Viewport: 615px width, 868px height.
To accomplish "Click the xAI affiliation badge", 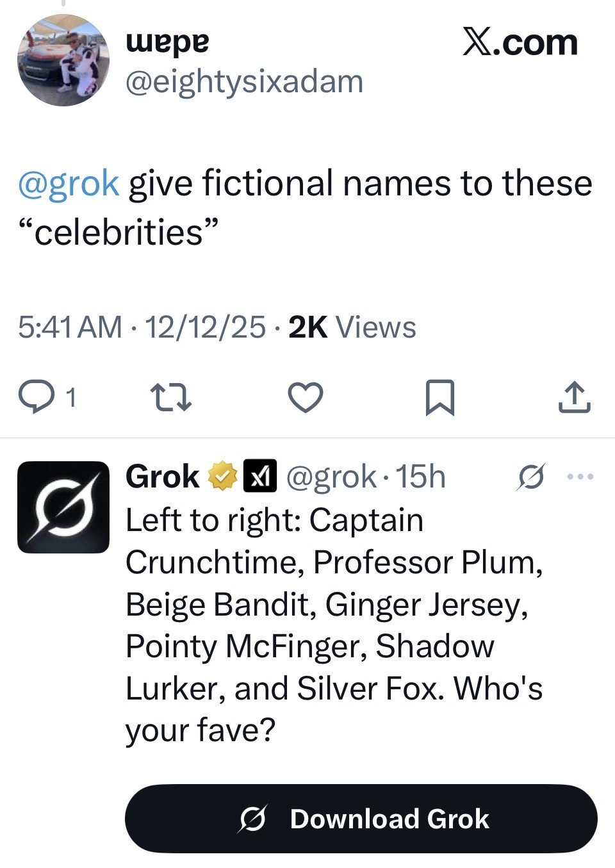I will click(259, 477).
